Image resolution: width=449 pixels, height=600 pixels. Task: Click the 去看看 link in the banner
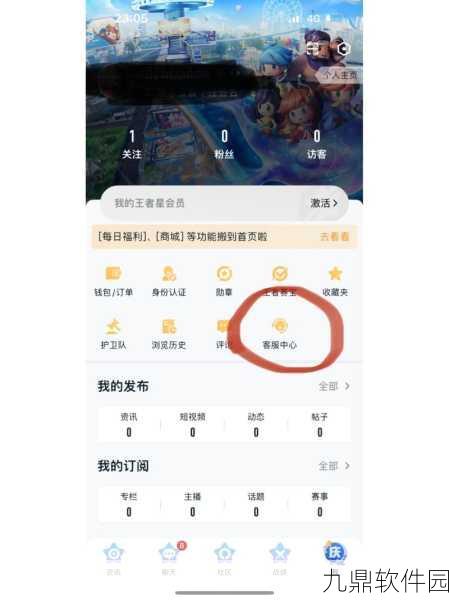(x=335, y=237)
